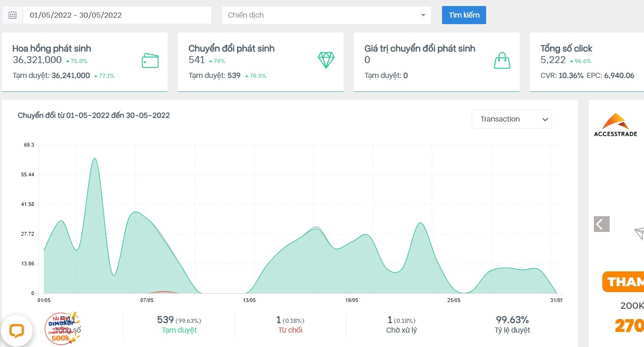This screenshot has width=644, height=347.
Task: Select the Tạm duyệt statistic
Action: click(179, 325)
